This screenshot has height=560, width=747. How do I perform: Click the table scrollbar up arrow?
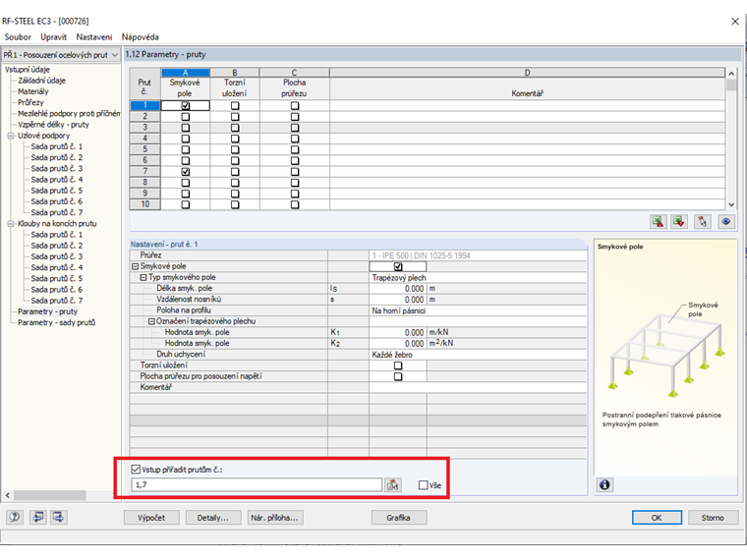[x=731, y=74]
